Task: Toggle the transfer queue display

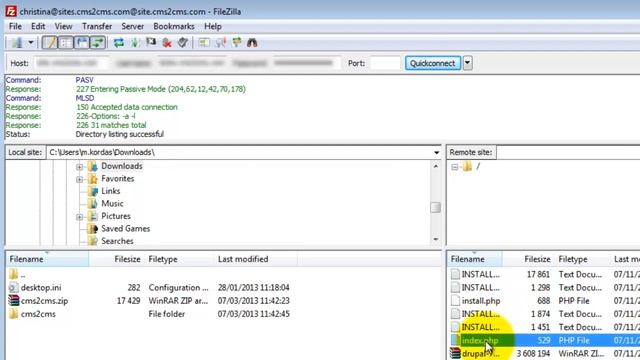Action: [98, 42]
